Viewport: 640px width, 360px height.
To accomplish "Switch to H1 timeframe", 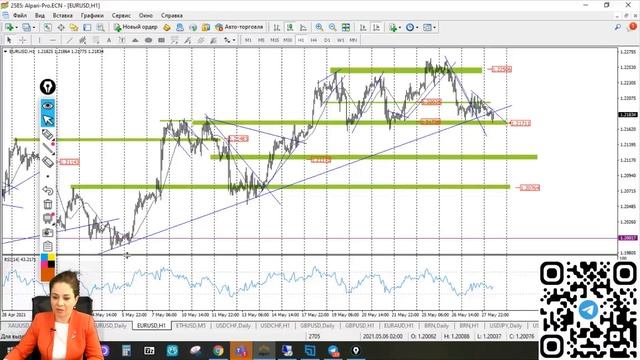I will point(300,40).
